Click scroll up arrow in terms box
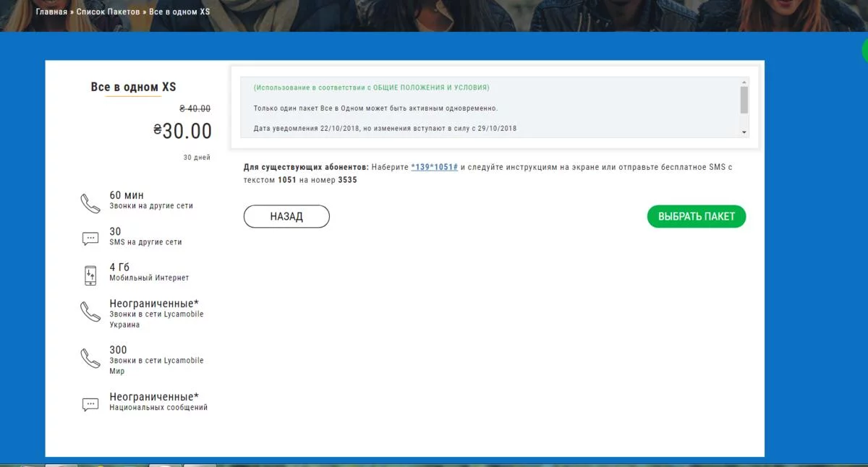868x467 pixels. [744, 83]
